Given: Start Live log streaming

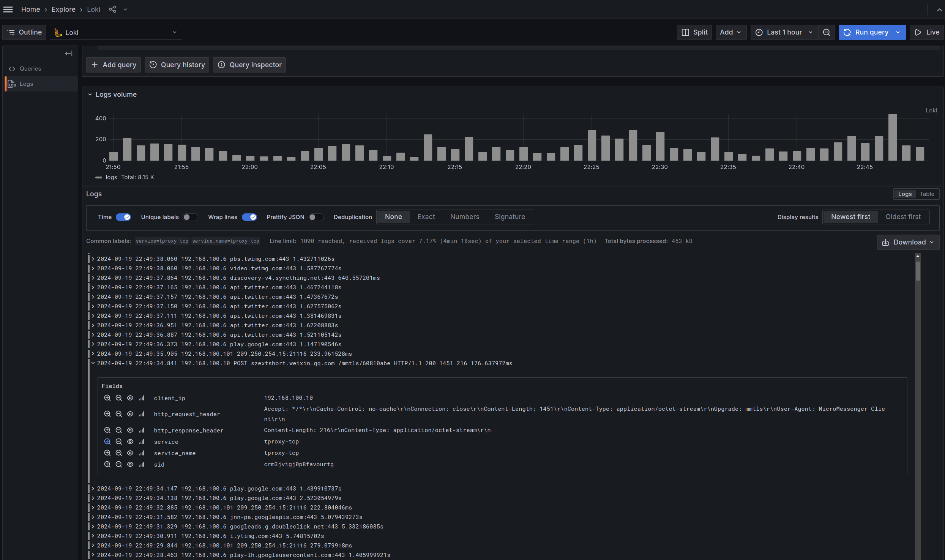Looking at the screenshot, I should pos(926,32).
